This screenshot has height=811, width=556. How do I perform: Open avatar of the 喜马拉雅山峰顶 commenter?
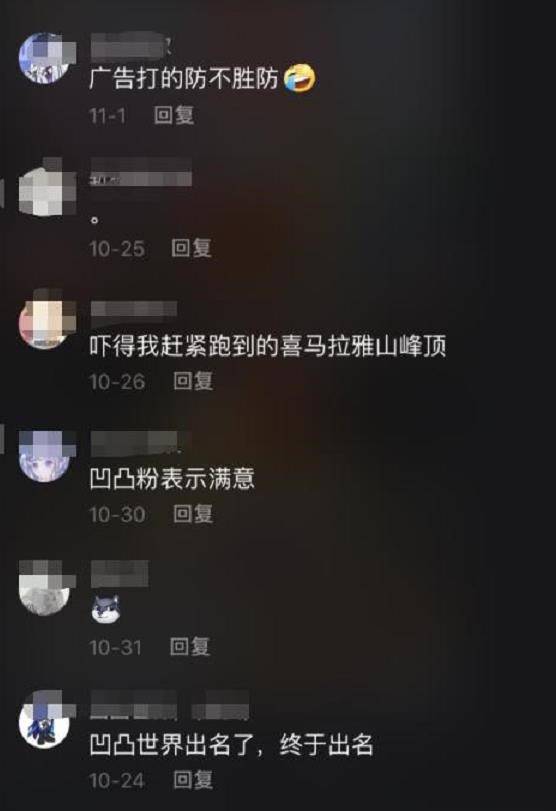(44, 323)
